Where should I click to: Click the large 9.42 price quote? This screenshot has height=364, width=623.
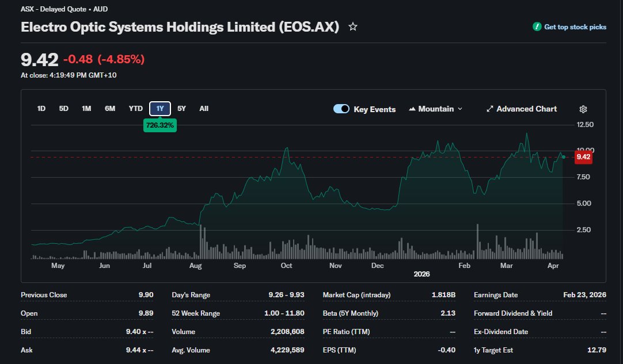tap(39, 60)
